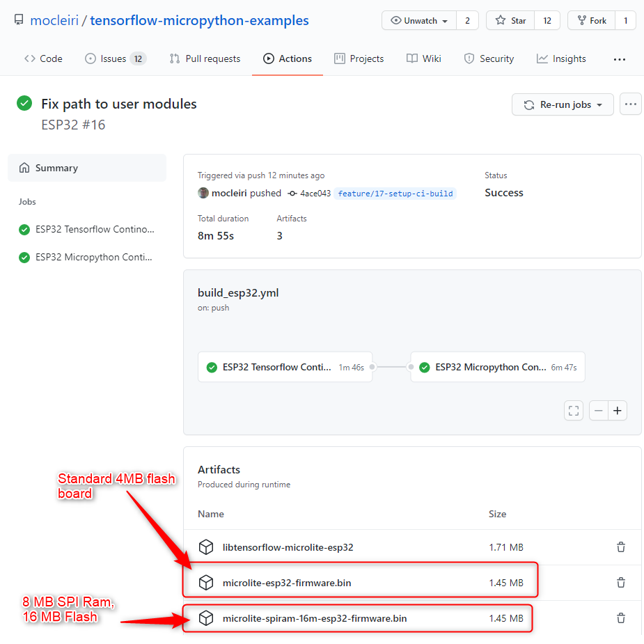Open the more tabs ellipsis menu
Image resolution: width=644 pixels, height=644 pixels.
pyautogui.click(x=620, y=60)
